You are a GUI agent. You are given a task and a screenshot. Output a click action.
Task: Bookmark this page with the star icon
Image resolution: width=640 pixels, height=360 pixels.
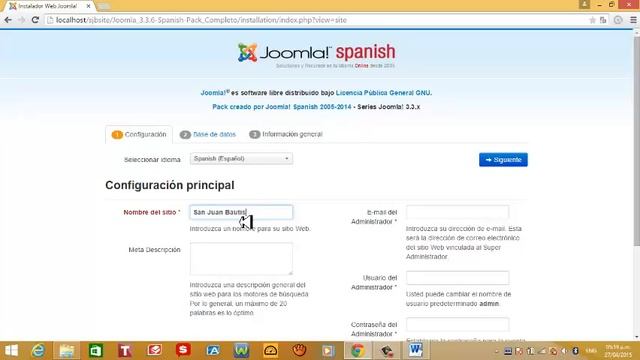(x=592, y=20)
